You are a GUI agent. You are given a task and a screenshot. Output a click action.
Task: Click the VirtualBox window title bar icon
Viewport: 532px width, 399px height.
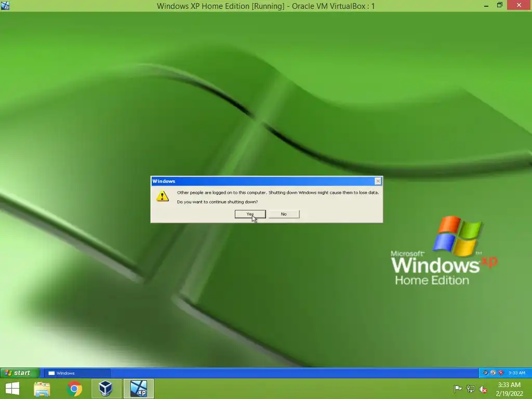[5, 5]
